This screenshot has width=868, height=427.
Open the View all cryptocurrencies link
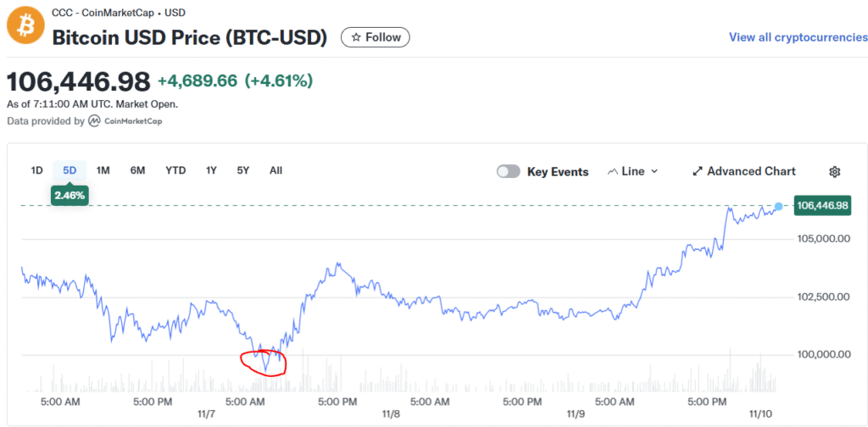pos(798,37)
